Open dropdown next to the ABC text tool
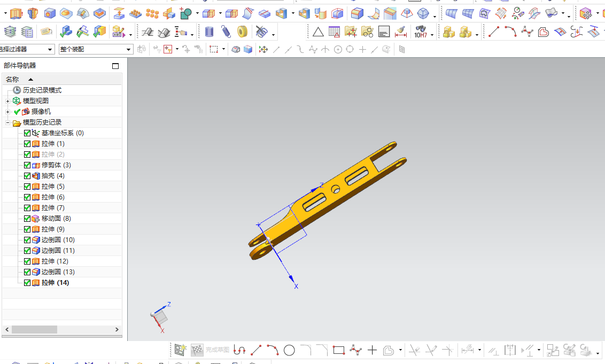605x364 pixels. (x=130, y=35)
